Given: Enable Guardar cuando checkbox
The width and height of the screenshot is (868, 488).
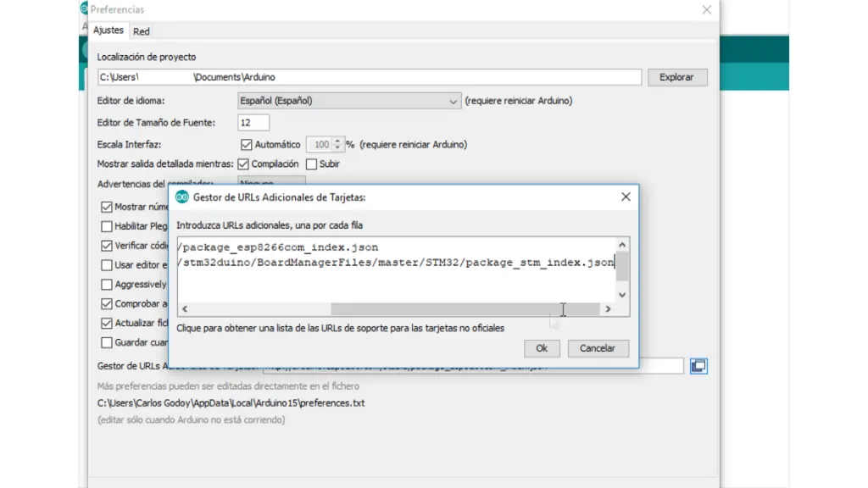Looking at the screenshot, I should [106, 342].
